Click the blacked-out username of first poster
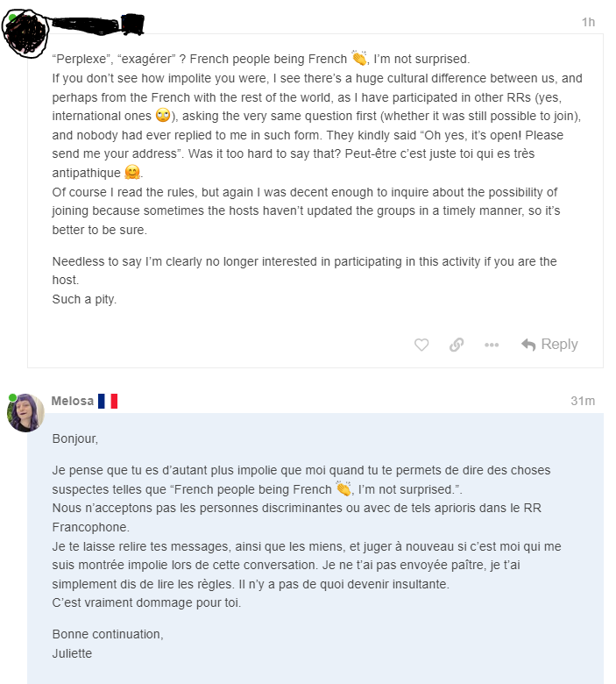The image size is (616, 684). (x=98, y=24)
